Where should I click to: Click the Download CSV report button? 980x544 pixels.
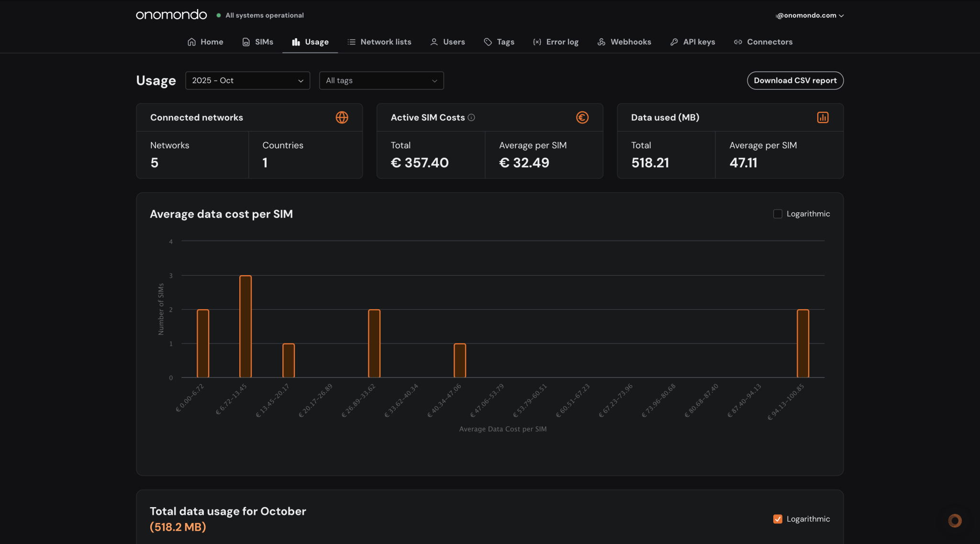pyautogui.click(x=795, y=80)
